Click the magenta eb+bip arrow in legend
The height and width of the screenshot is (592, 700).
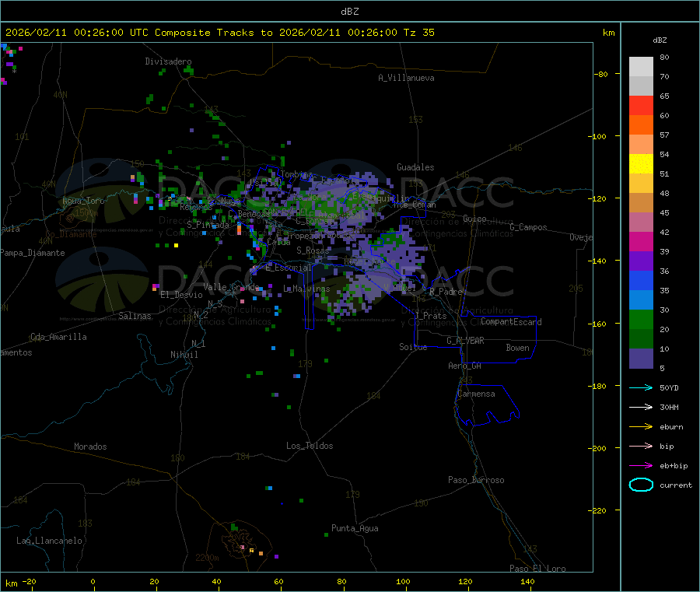[x=641, y=466]
